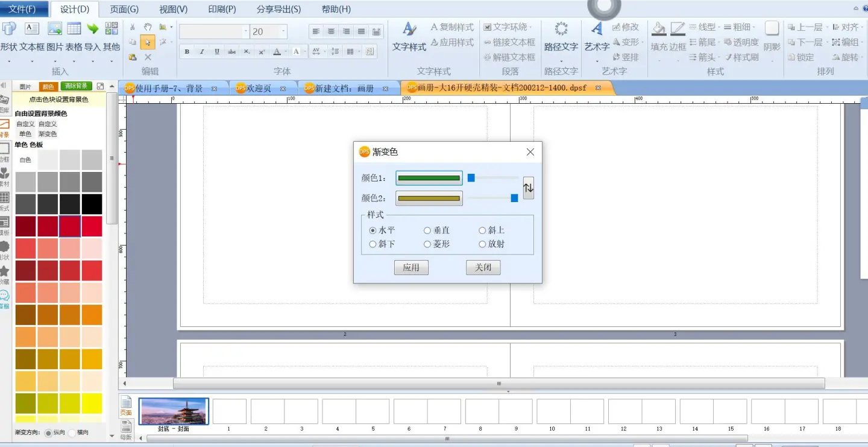Click the 填充 fill bucket icon
Viewport: 868px width, 447px height.
point(659,30)
